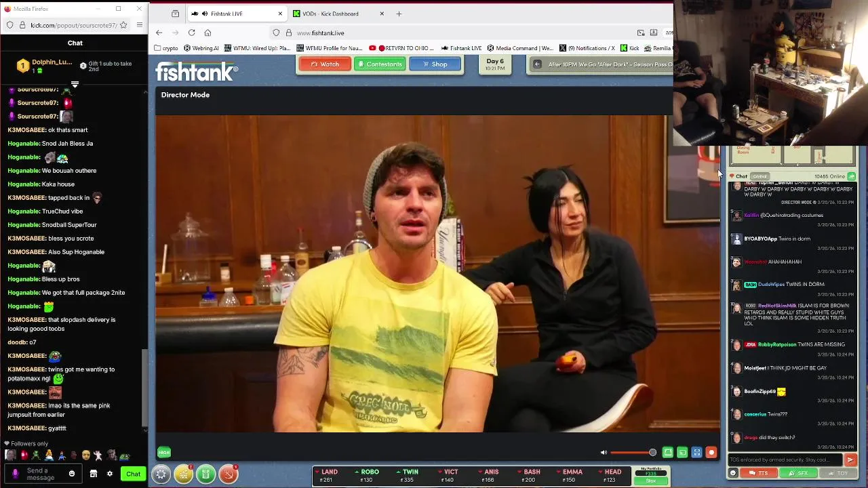Go back in main browser
The height and width of the screenshot is (488, 868).
point(159,33)
